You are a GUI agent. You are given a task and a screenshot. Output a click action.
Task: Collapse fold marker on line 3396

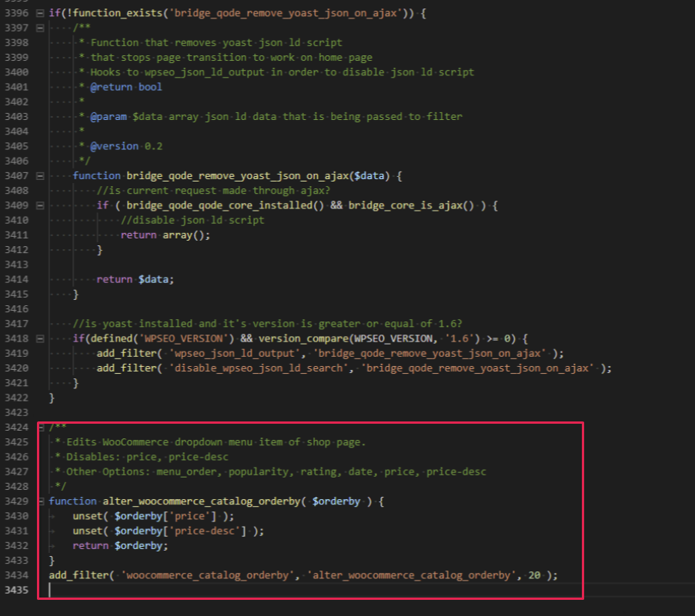40,13
